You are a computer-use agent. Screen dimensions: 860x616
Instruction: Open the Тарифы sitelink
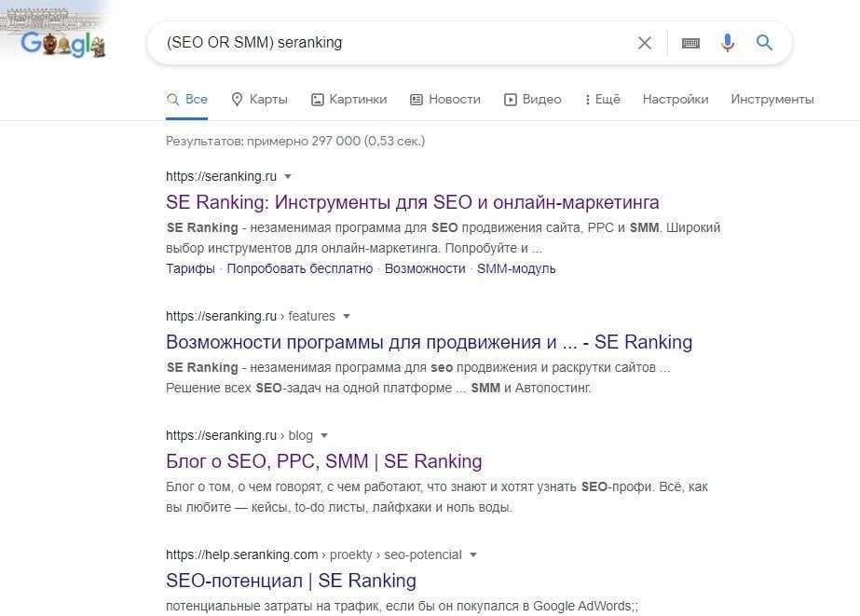[x=190, y=268]
